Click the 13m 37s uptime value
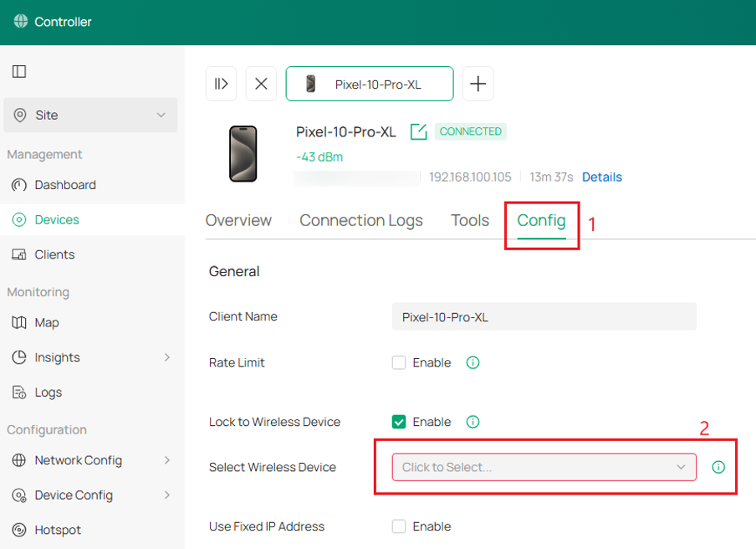756x549 pixels. 552,177
